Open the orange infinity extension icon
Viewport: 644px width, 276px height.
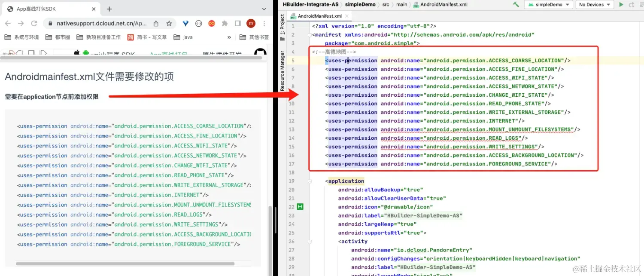pyautogui.click(x=211, y=23)
